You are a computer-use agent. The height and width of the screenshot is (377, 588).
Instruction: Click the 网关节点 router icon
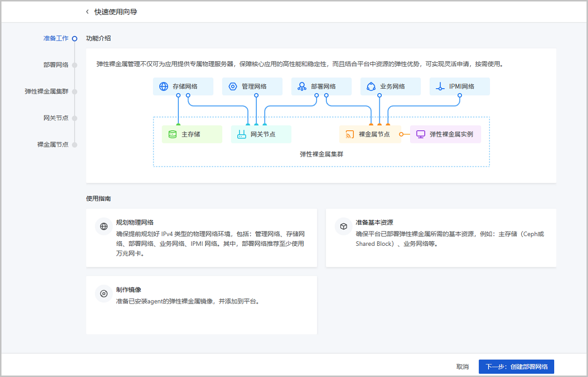point(241,134)
